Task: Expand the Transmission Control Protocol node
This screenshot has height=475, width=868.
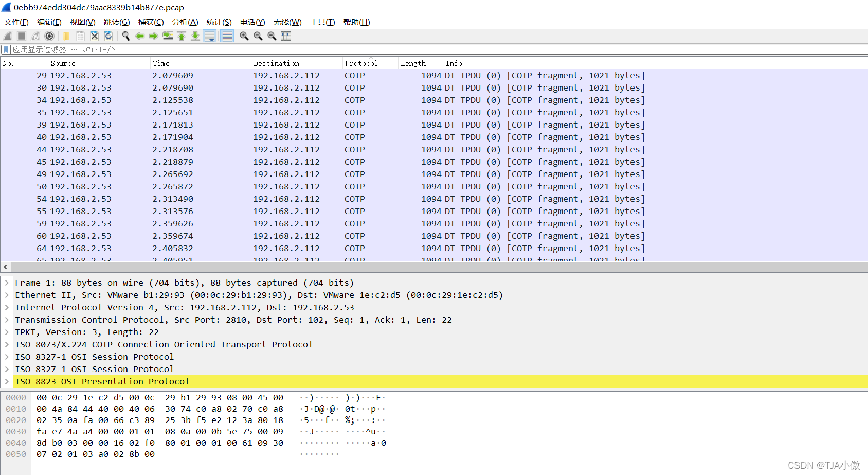Action: [7, 320]
